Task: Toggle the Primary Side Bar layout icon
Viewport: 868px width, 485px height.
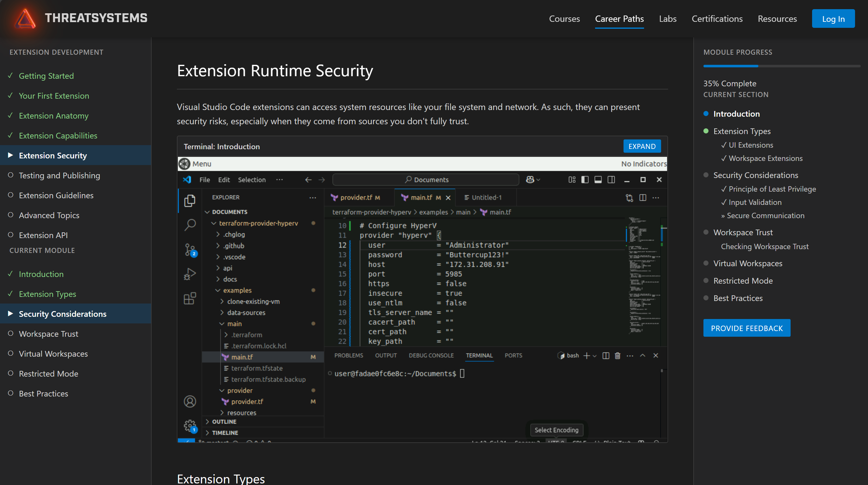Action: coord(585,180)
